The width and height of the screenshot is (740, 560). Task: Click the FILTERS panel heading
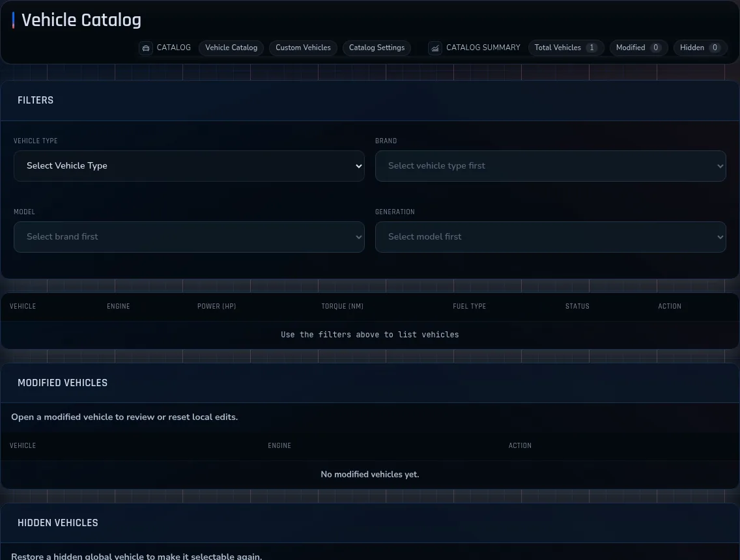[35, 100]
